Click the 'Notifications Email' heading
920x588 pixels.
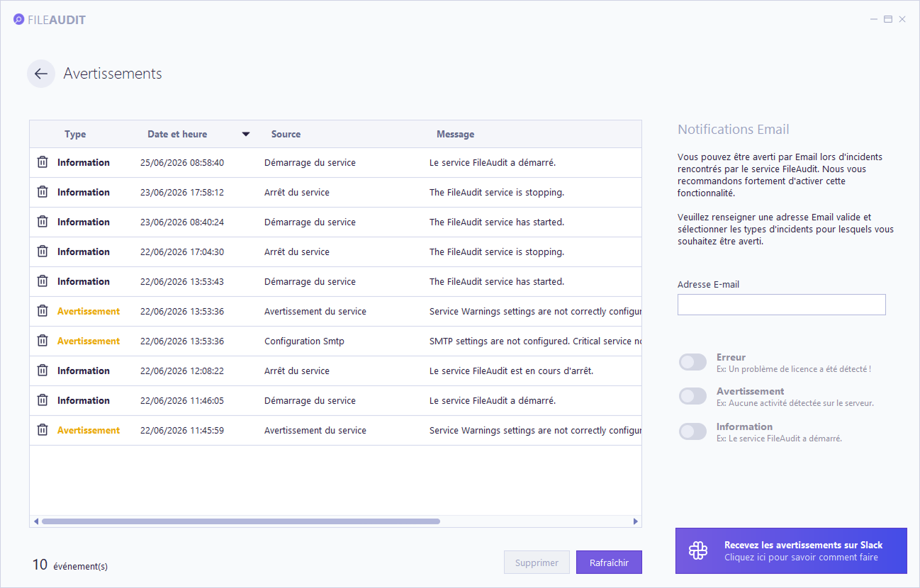click(x=734, y=129)
